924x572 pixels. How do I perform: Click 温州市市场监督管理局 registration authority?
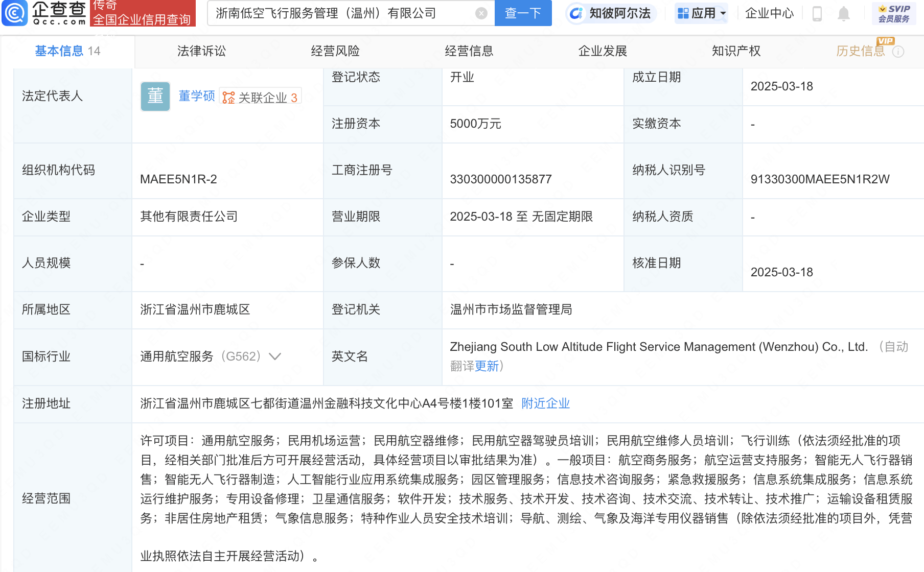point(511,309)
